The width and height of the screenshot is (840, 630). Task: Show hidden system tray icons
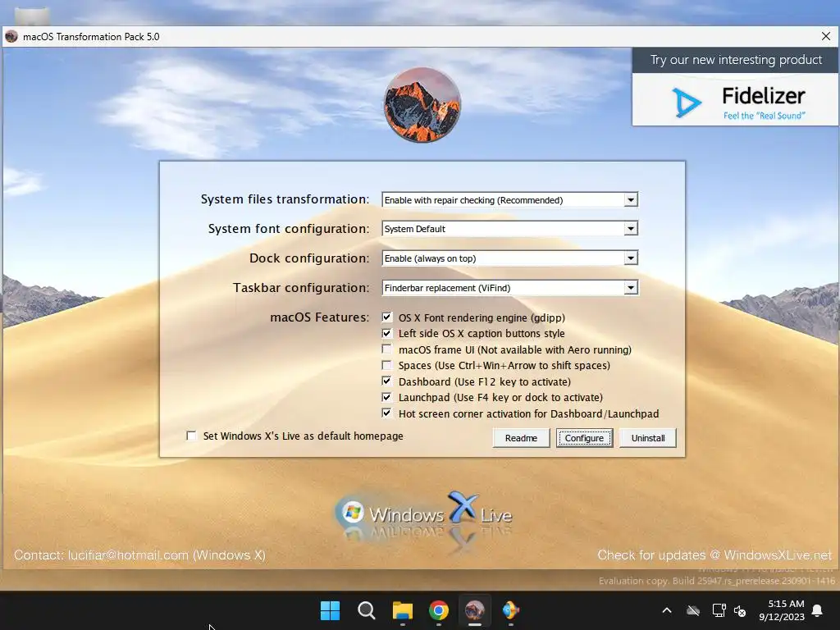click(x=667, y=610)
